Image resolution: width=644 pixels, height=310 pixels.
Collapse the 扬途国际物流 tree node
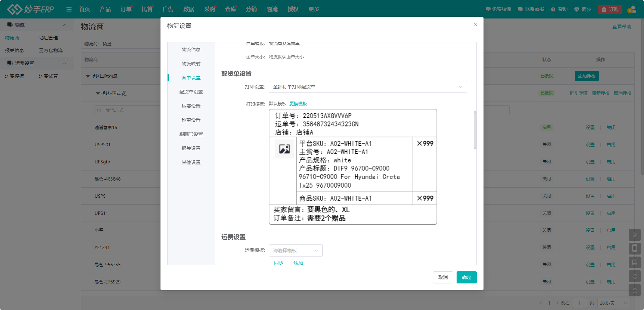88,76
